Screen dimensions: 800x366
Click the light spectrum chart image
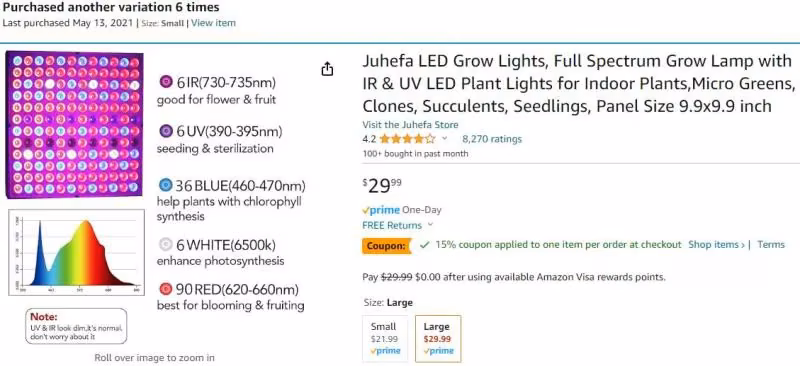[77, 253]
